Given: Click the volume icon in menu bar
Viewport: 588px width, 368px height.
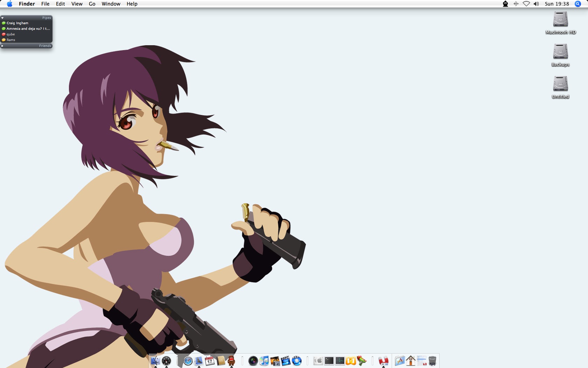Looking at the screenshot, I should point(536,4).
